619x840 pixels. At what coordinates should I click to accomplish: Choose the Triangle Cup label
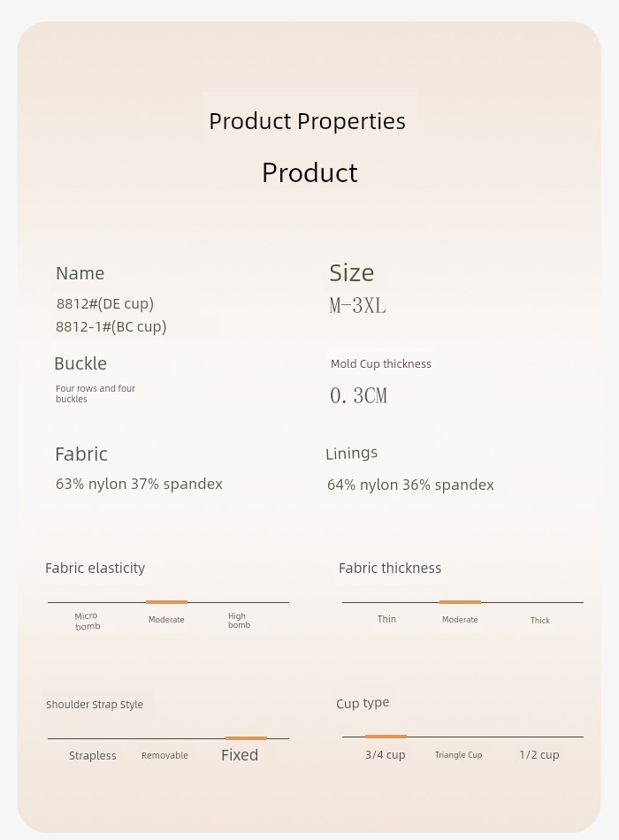(x=458, y=755)
